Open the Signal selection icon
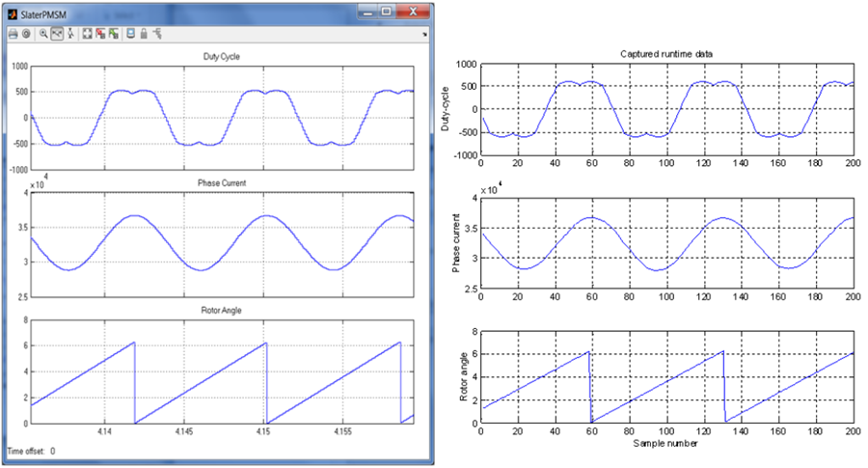 click(157, 34)
